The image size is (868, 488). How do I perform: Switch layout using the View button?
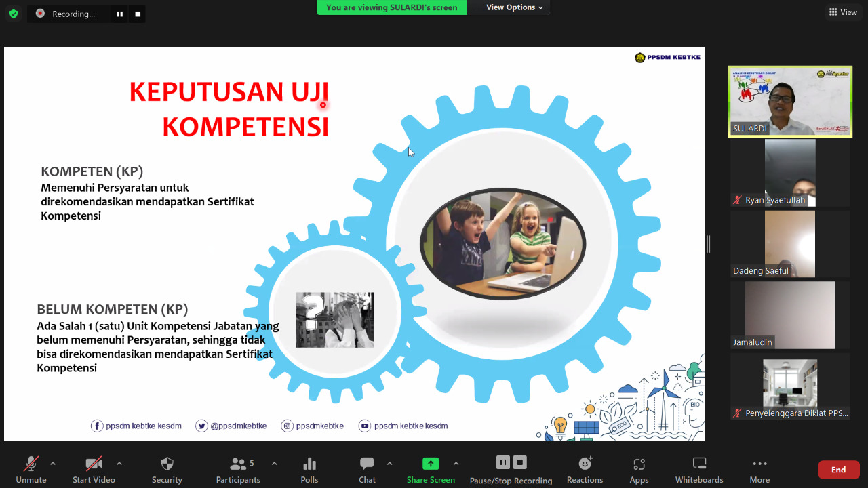(x=843, y=12)
